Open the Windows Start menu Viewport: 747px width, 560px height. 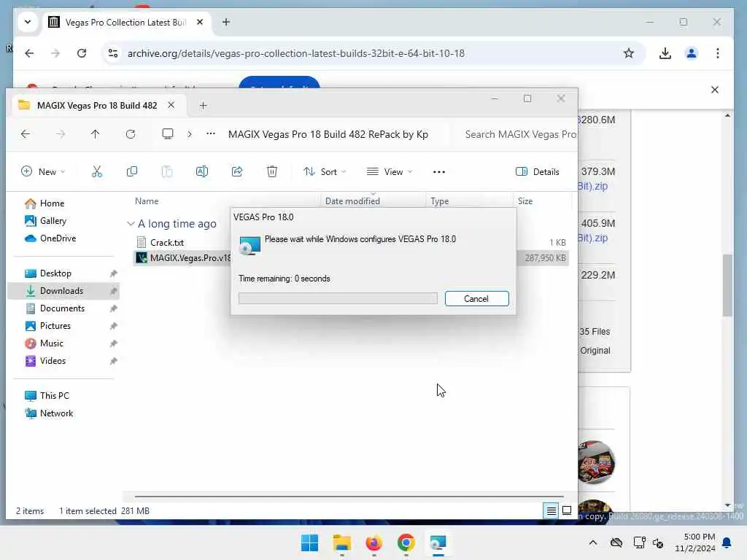pyautogui.click(x=309, y=542)
